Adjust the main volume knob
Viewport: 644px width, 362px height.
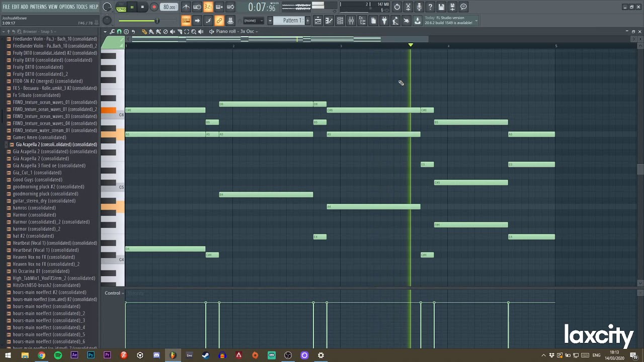point(107,7)
